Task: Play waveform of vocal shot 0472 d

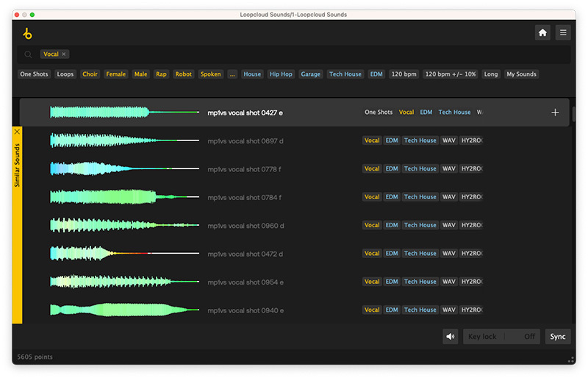Action: point(124,254)
